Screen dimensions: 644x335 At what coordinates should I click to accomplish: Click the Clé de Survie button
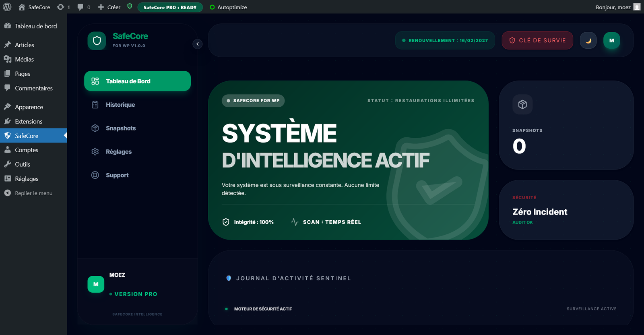point(537,40)
